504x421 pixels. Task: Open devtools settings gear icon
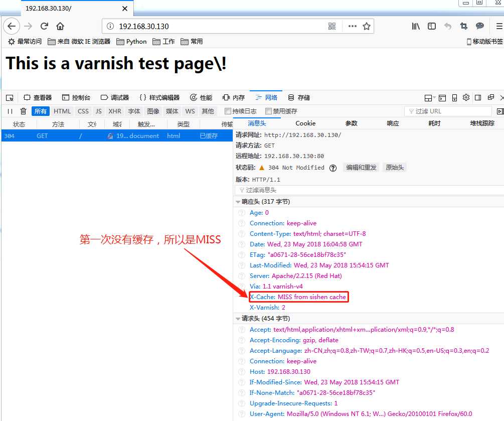pos(466,97)
